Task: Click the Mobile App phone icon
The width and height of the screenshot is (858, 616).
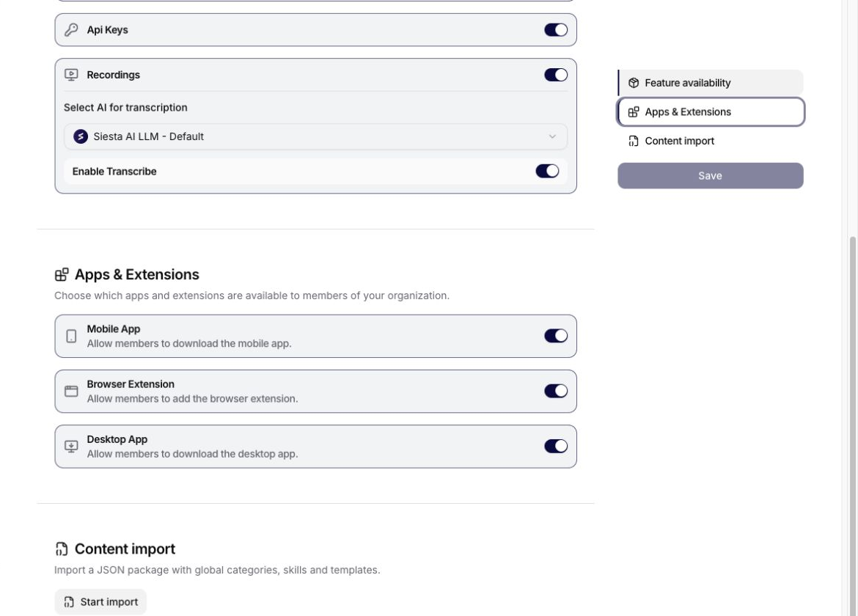Action: coord(71,337)
